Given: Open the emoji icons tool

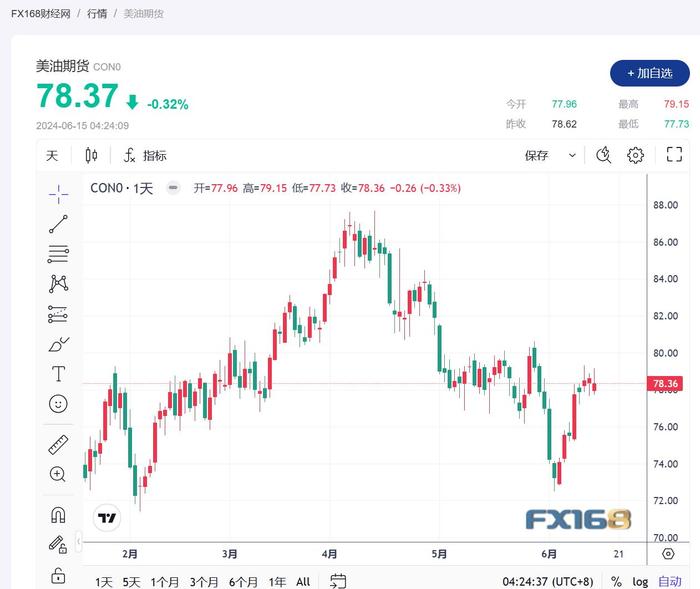Looking at the screenshot, I should pyautogui.click(x=58, y=404).
